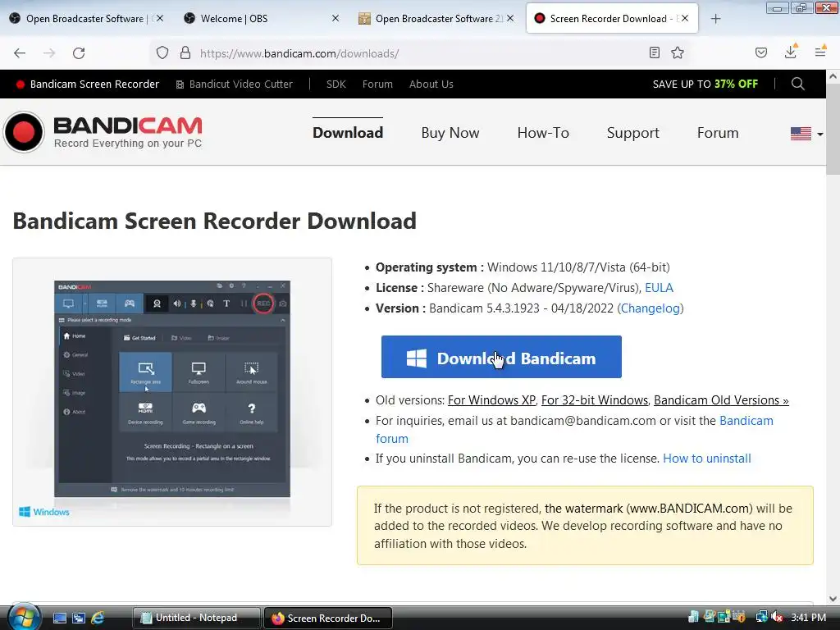This screenshot has height=630, width=840.
Task: Click the network tray icon
Action: pyautogui.click(x=761, y=617)
